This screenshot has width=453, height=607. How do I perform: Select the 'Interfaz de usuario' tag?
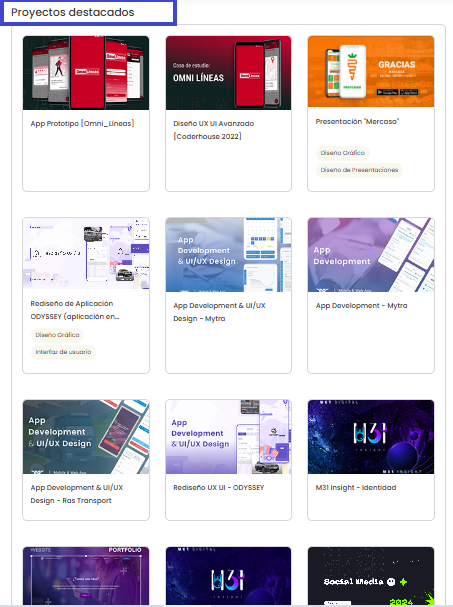pyautogui.click(x=63, y=352)
